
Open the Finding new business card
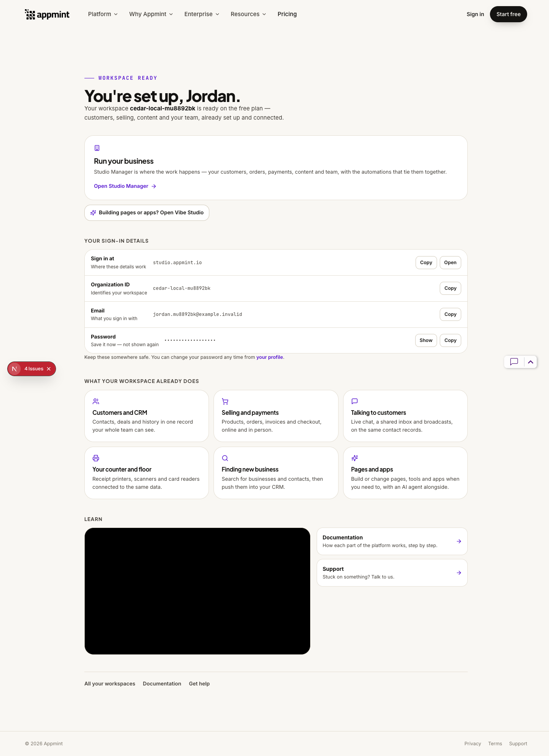point(276,473)
